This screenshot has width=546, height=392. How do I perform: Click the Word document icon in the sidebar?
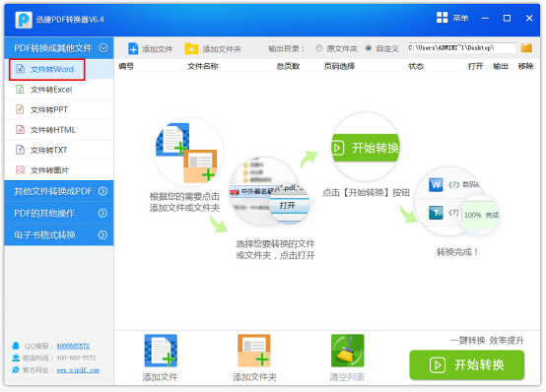point(20,69)
